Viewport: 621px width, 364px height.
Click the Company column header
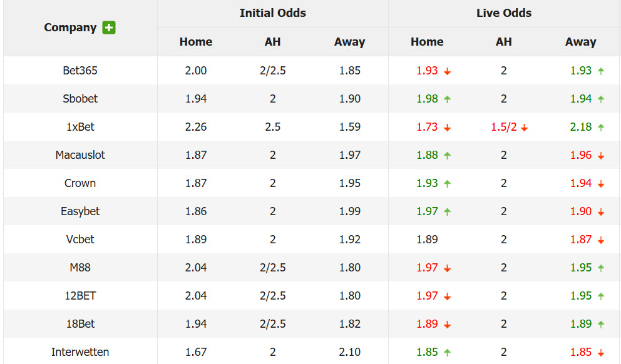pos(70,28)
